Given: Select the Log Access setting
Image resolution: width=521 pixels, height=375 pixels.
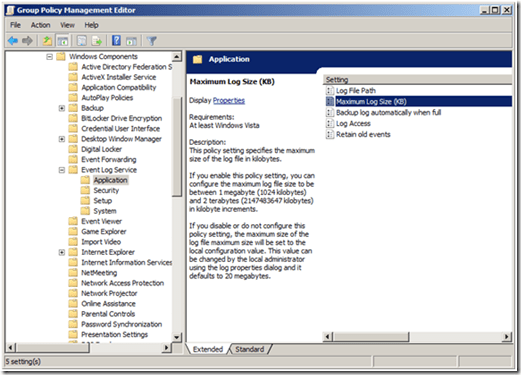Looking at the screenshot, I should (353, 124).
